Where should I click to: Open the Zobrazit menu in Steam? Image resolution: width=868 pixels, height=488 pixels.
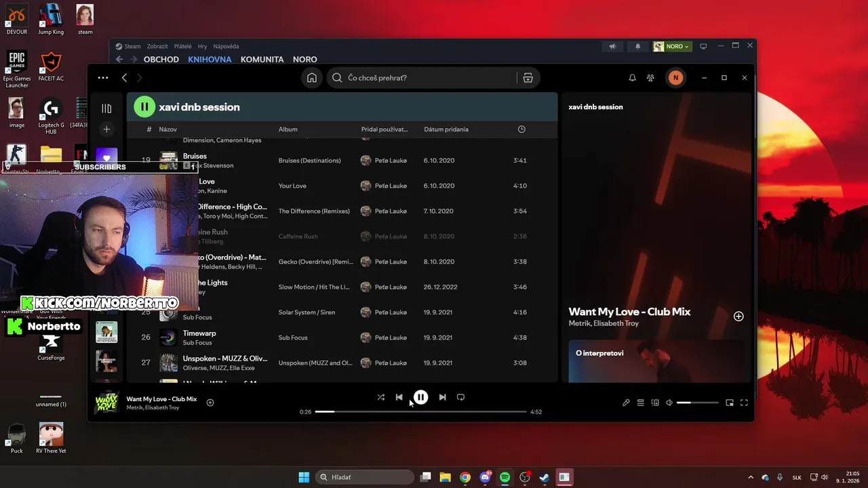click(157, 47)
